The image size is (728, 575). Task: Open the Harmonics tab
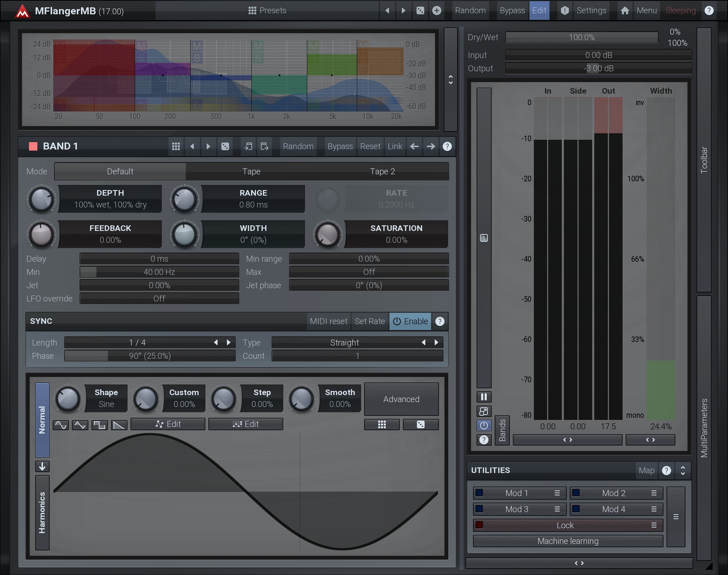42,512
